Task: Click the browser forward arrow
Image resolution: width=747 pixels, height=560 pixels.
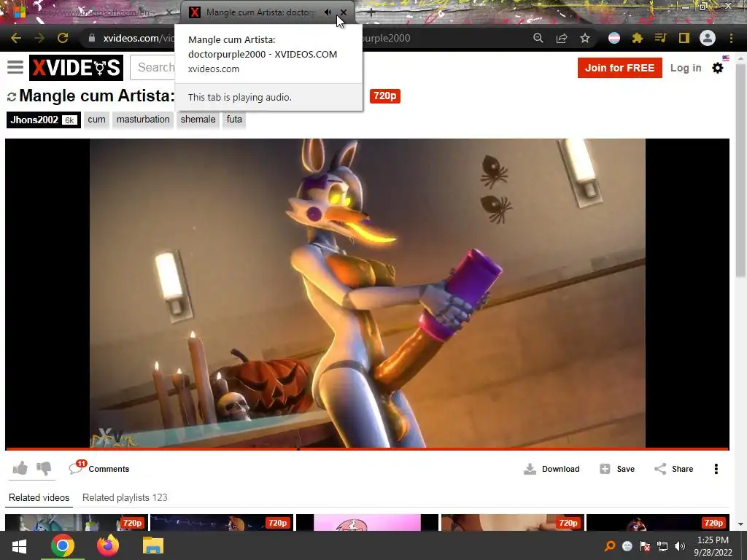Action: (39, 38)
